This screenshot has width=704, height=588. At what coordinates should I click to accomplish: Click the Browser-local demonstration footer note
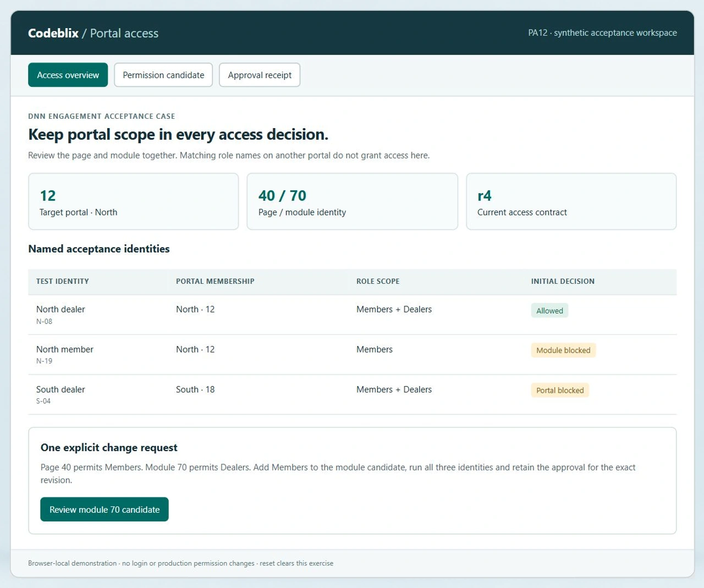[x=180, y=563]
